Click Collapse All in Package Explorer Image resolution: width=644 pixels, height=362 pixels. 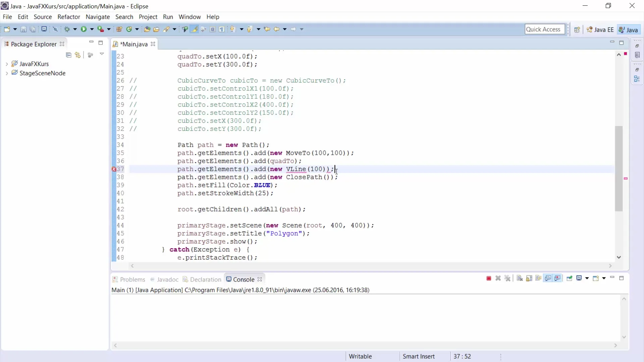point(68,55)
